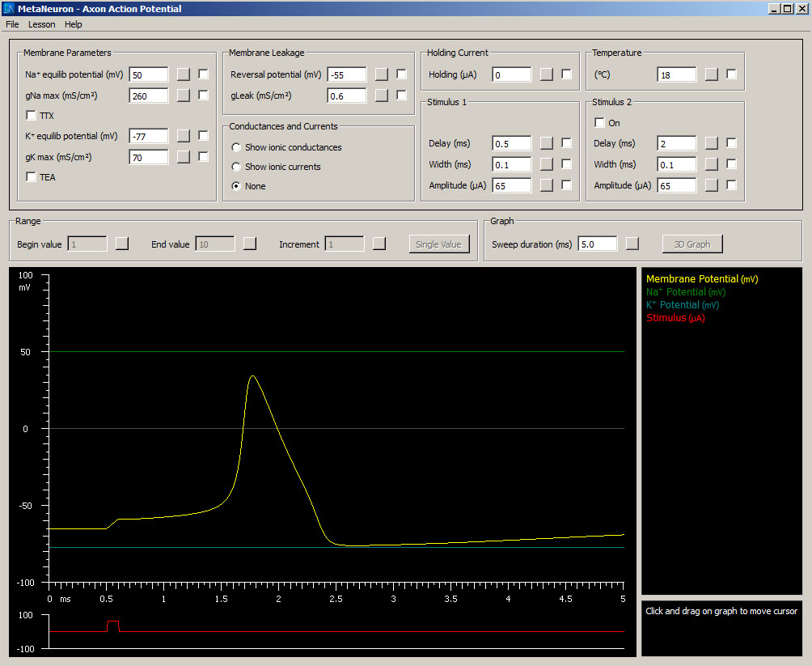Select Show ionic conductances option
This screenshot has height=666, width=812.
click(x=236, y=147)
